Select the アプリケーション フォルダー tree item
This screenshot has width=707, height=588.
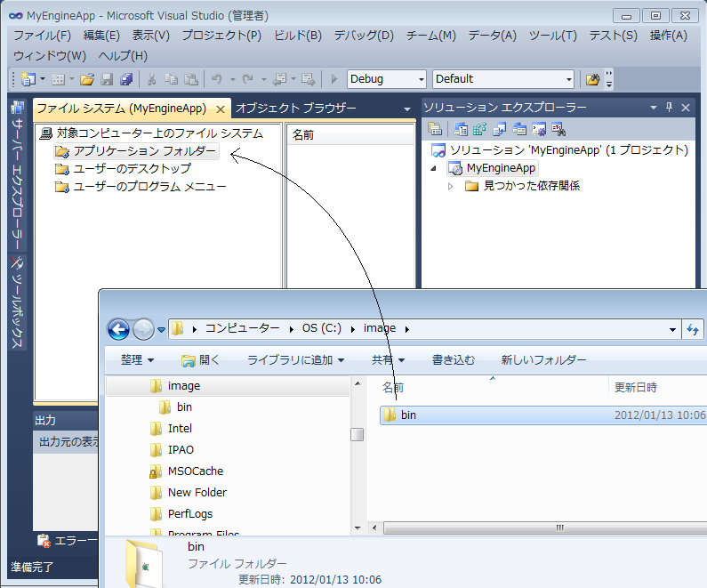coord(136,151)
